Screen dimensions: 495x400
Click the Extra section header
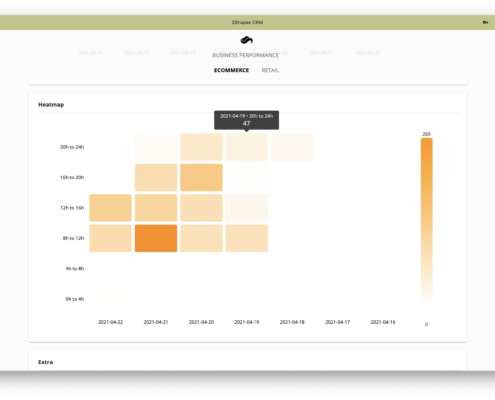[x=45, y=362]
